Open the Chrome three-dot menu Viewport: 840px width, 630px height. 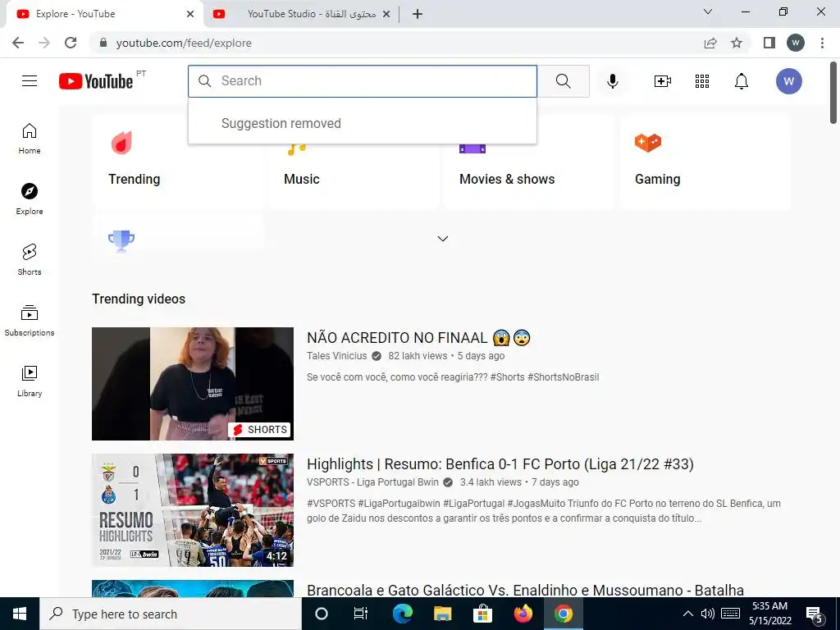coord(822,43)
